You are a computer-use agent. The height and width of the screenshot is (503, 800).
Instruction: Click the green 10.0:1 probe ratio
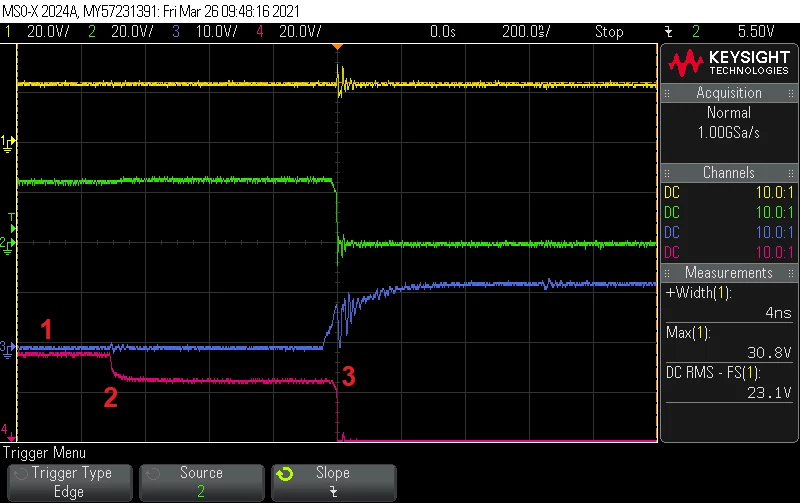pos(774,212)
